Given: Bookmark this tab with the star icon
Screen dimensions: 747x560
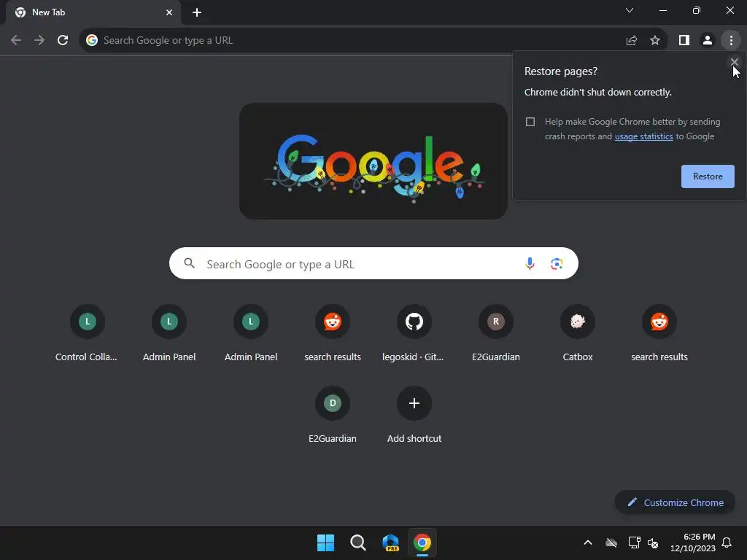Looking at the screenshot, I should pyautogui.click(x=655, y=41).
